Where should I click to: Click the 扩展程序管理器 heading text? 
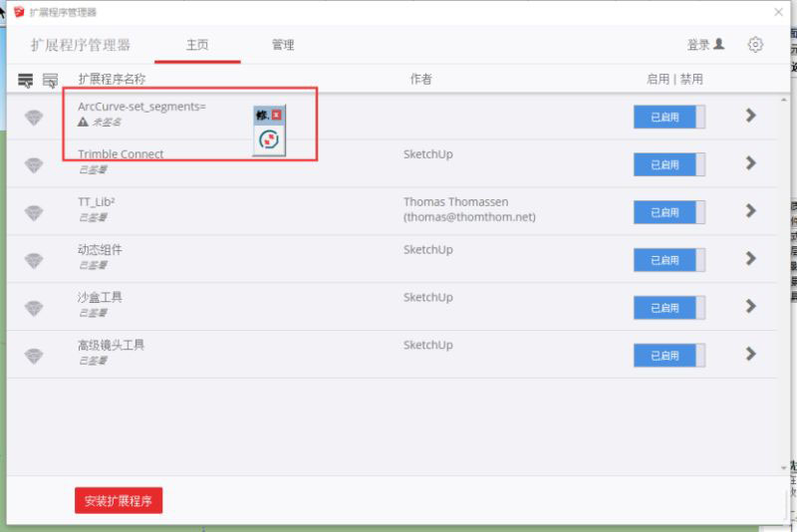[81, 45]
